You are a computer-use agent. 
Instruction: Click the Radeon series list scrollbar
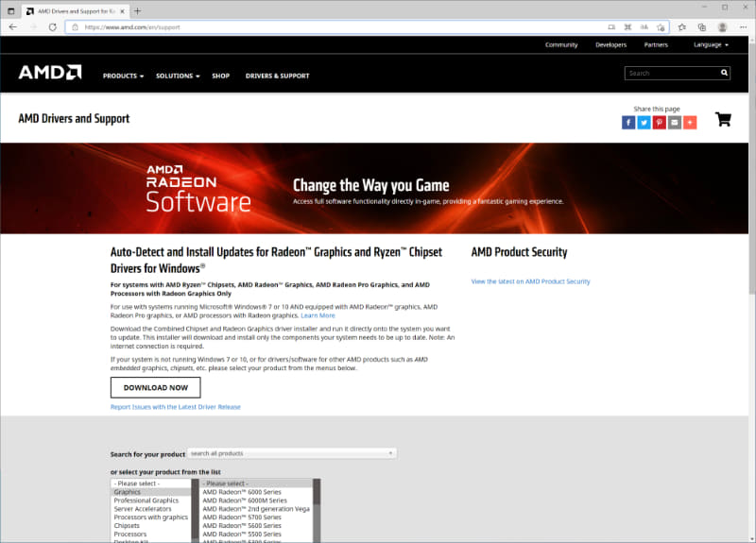click(317, 511)
